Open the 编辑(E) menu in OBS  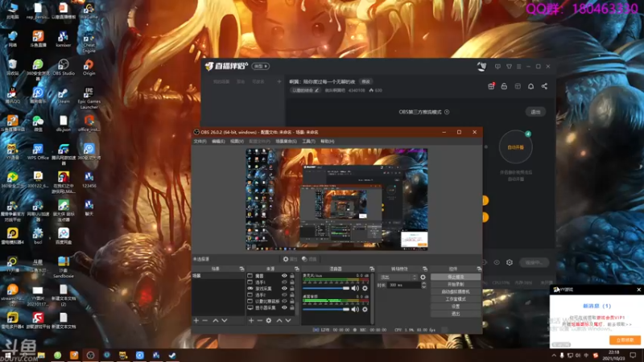pos(218,142)
